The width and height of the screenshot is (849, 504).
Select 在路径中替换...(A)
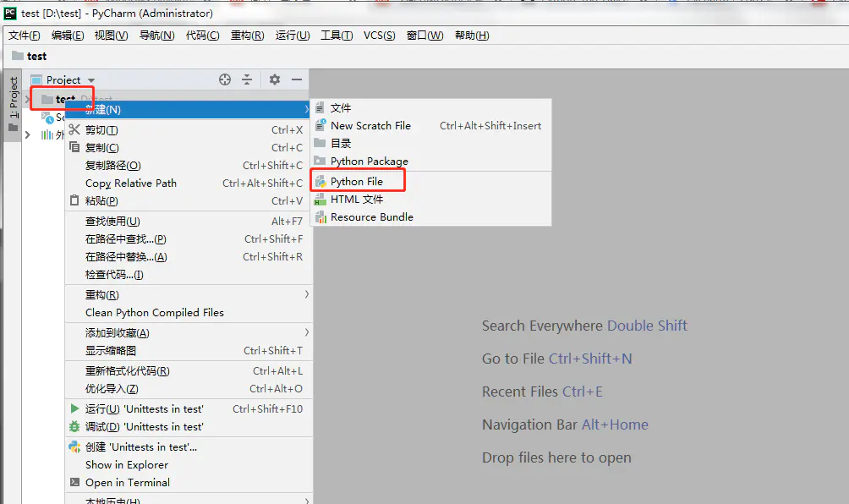click(189, 256)
